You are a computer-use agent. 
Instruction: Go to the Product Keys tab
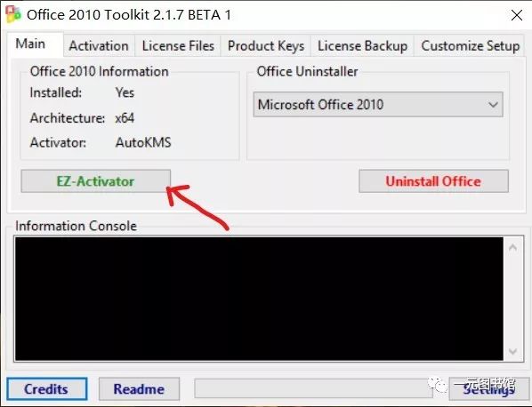266,45
